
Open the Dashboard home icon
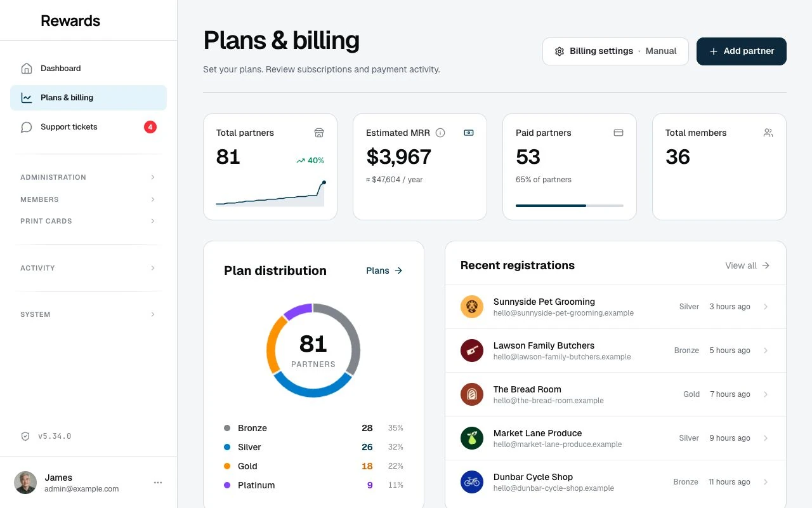(x=27, y=69)
